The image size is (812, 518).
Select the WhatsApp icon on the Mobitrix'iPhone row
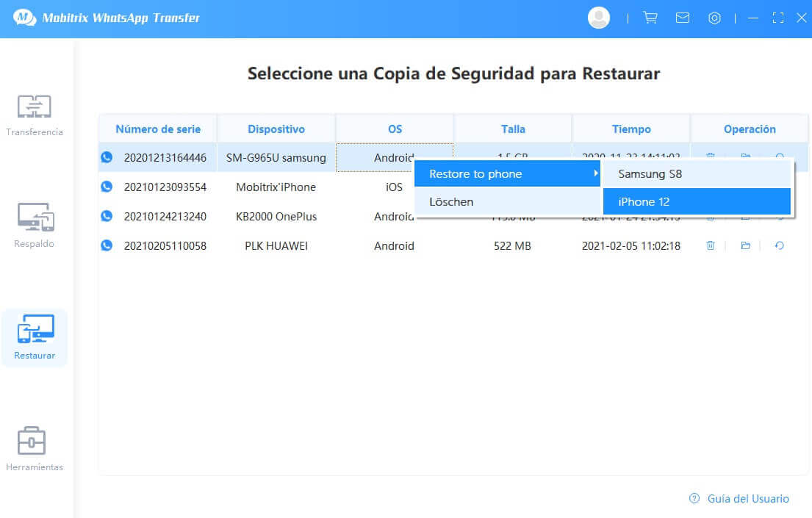107,187
